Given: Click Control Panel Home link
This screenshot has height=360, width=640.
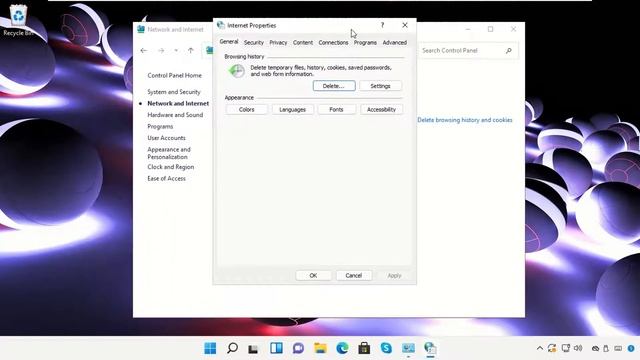Looking at the screenshot, I should pos(174,76).
